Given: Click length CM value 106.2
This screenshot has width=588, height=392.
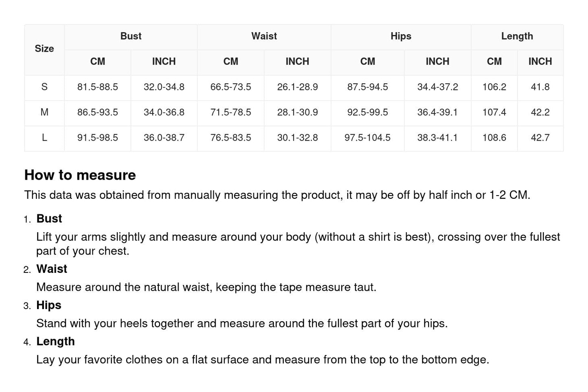Looking at the screenshot, I should [494, 87].
